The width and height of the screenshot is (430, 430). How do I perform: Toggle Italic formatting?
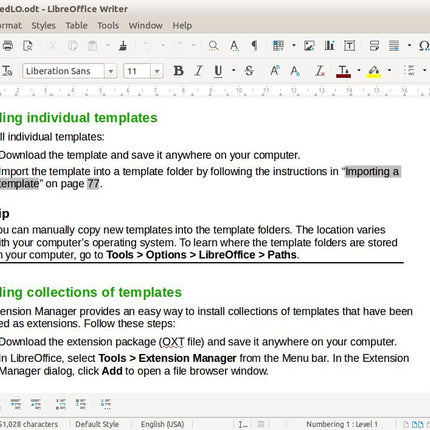[x=199, y=71]
